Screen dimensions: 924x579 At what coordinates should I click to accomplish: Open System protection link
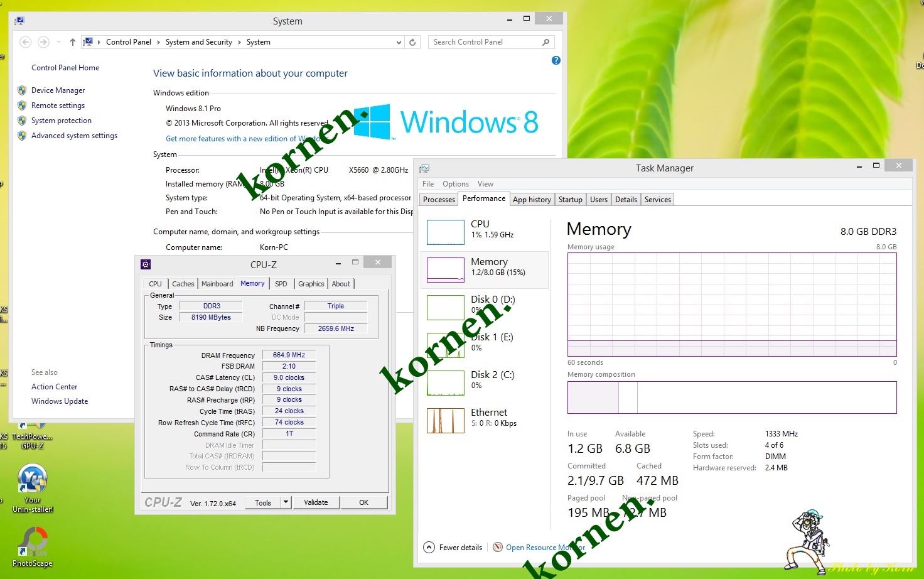(62, 121)
